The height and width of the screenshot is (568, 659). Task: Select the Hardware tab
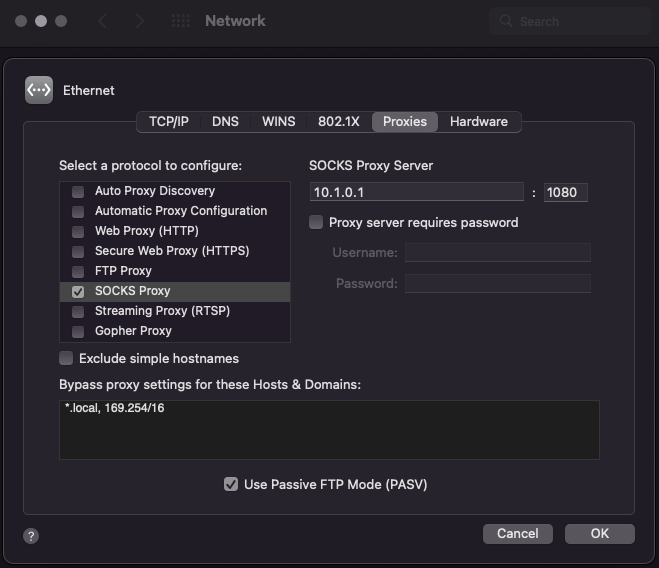[478, 121]
